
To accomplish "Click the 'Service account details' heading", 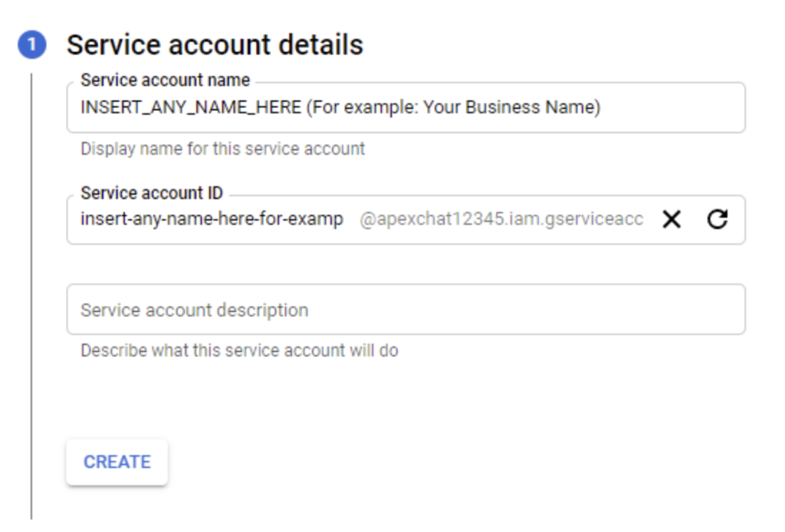I will pyautogui.click(x=215, y=44).
